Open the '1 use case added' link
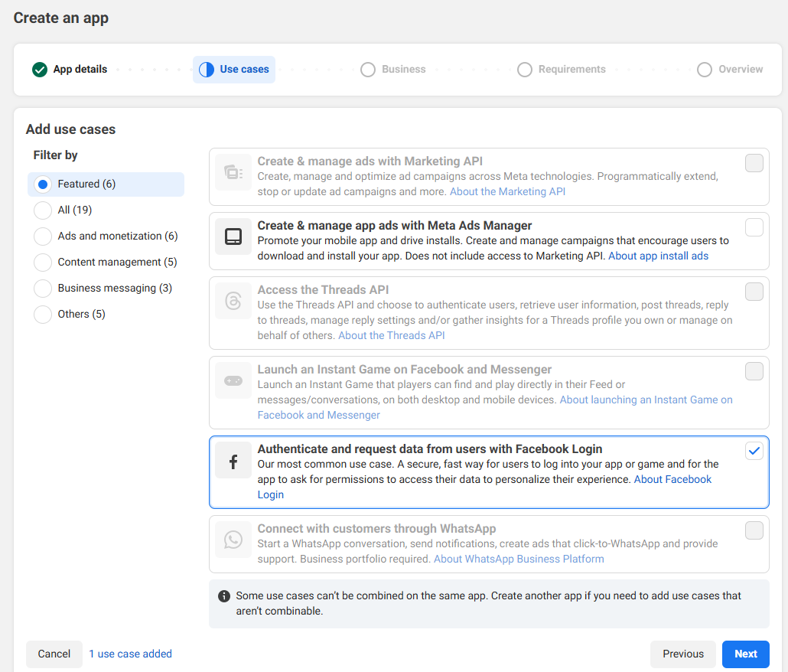This screenshot has height=672, width=788. coord(131,654)
